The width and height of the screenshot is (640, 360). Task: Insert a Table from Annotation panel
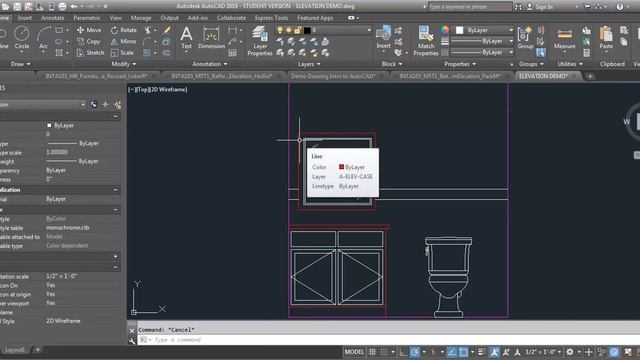[233, 53]
